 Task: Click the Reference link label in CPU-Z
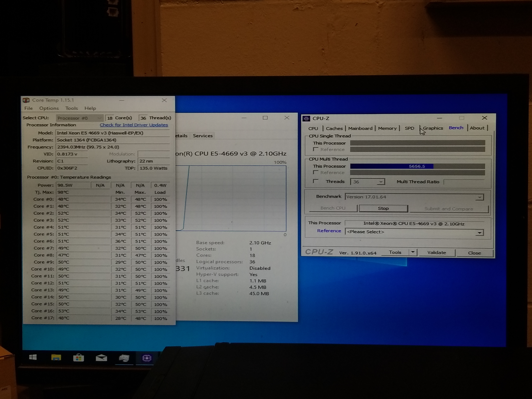pyautogui.click(x=329, y=231)
